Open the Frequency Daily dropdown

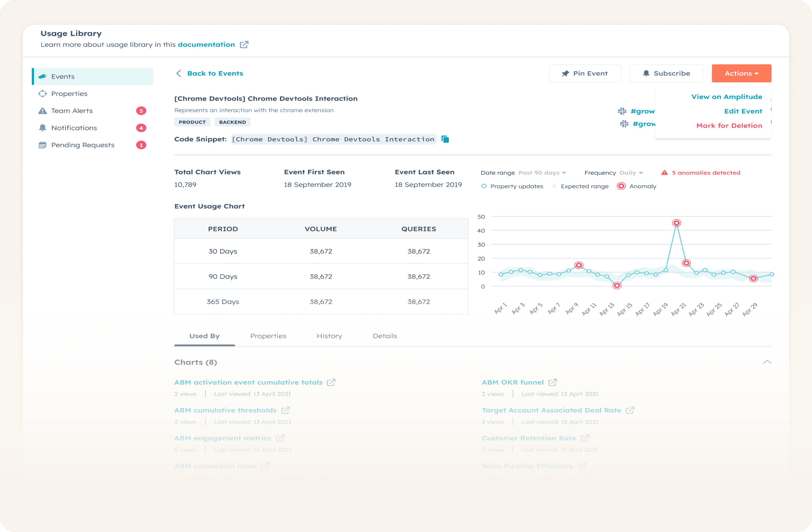631,173
